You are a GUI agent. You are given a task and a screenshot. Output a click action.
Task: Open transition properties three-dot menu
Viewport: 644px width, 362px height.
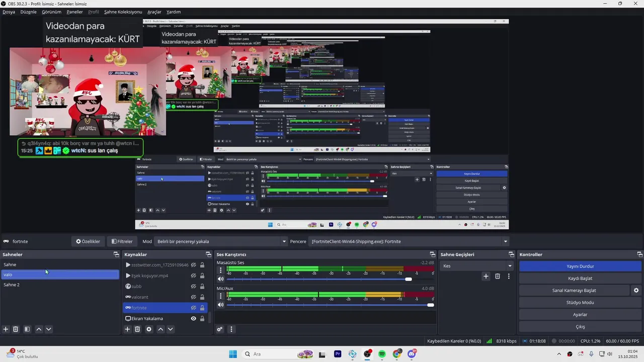point(509,276)
